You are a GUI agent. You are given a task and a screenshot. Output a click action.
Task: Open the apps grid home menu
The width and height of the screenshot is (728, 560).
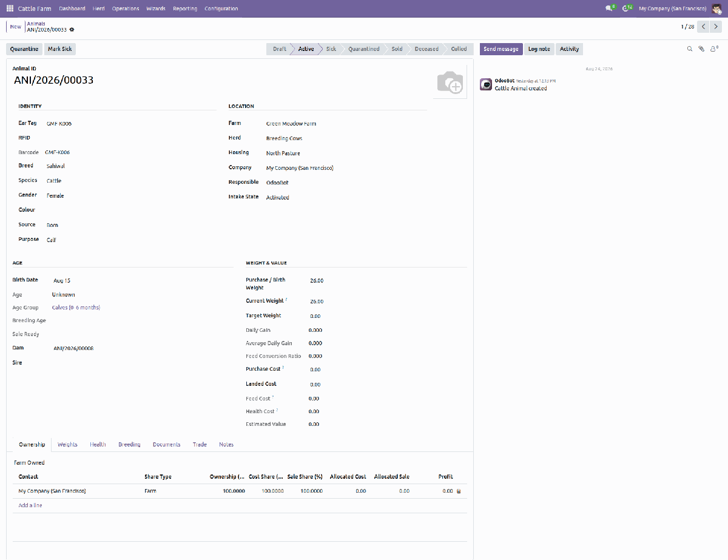pyautogui.click(x=10, y=8)
